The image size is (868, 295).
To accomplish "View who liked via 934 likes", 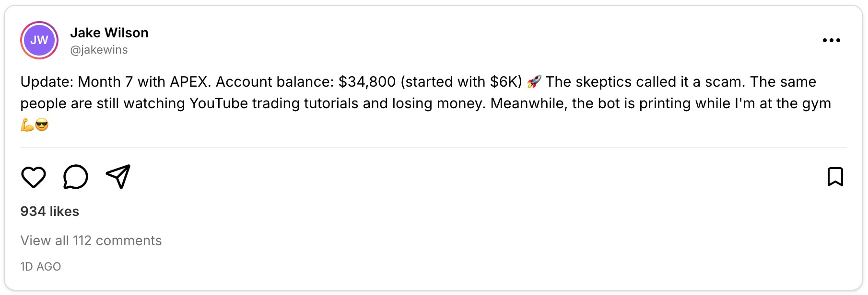I will [x=49, y=211].
